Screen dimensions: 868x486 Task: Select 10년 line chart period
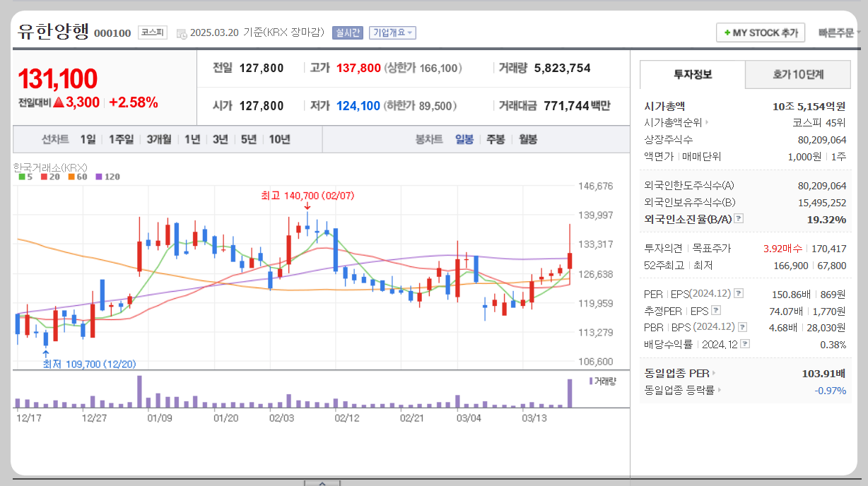tap(280, 139)
